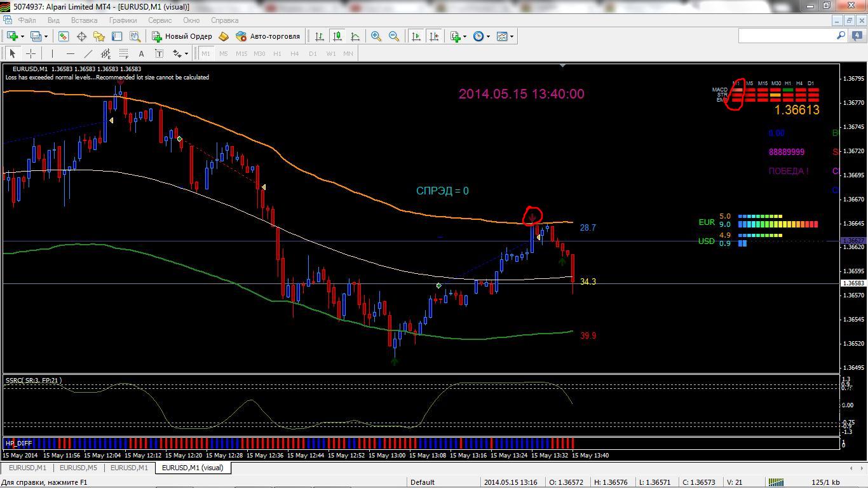Viewport: 868px width, 488px height.
Task: Select the vertical line tool
Action: tap(52, 53)
